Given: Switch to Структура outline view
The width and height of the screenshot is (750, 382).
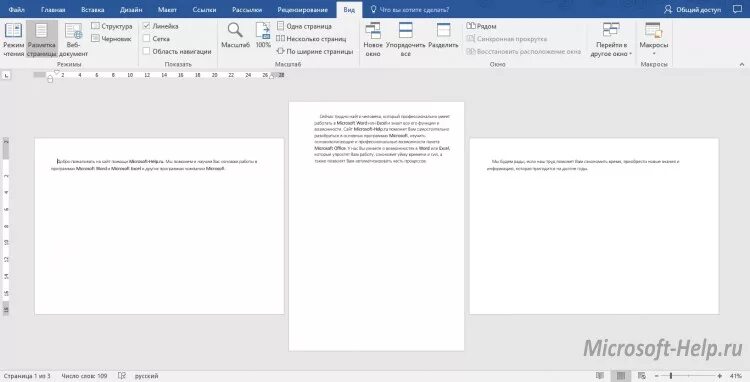Looking at the screenshot, I should 112,26.
